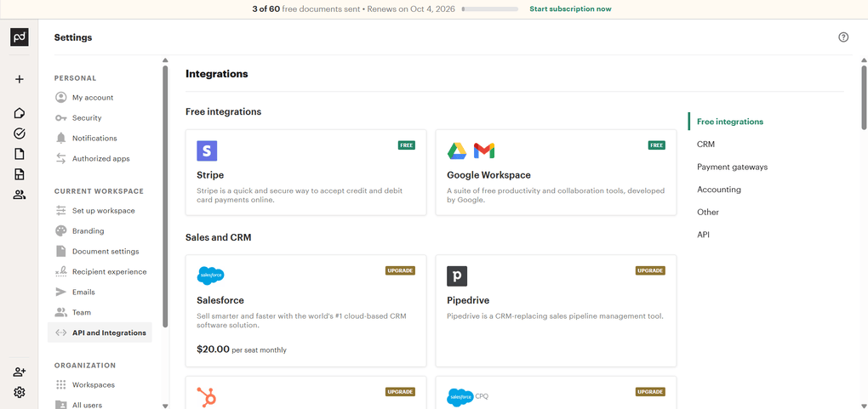Click the settings gear icon
This screenshot has height=409, width=868.
[20, 392]
